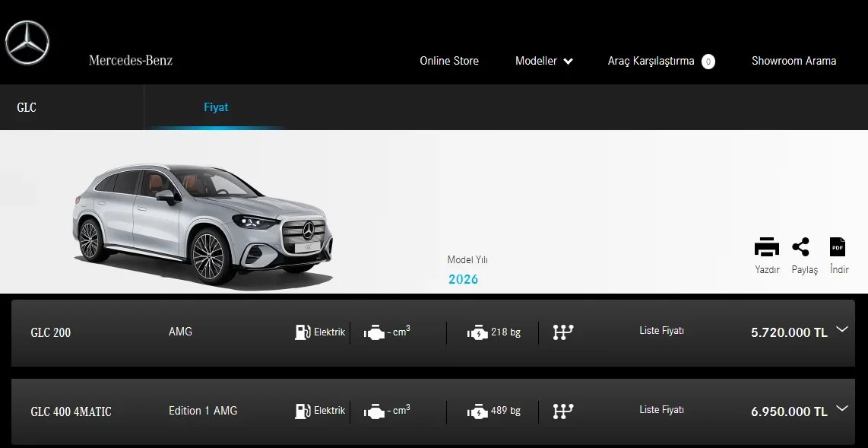The height and width of the screenshot is (448, 868).
Task: Click the Mercedes-Benz star logo
Action: click(27, 43)
